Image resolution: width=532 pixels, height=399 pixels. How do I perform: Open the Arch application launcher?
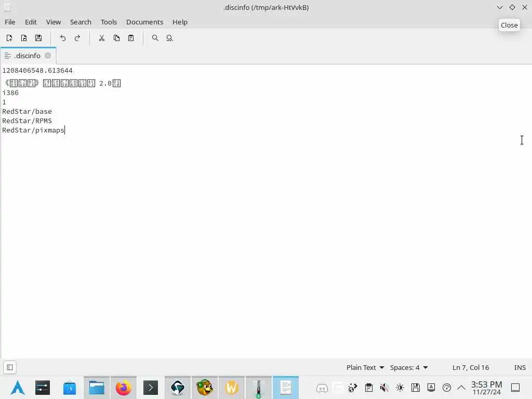click(x=17, y=388)
